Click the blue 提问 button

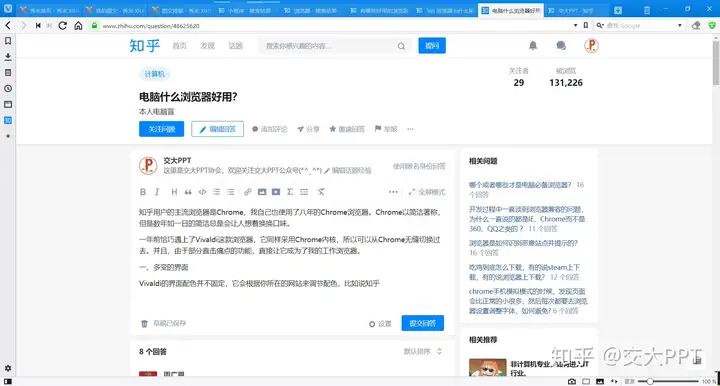coord(432,46)
